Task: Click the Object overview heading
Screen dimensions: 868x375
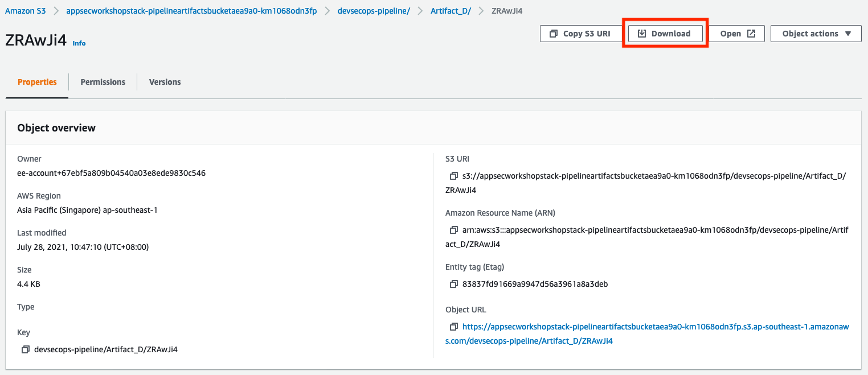Action: (56, 128)
